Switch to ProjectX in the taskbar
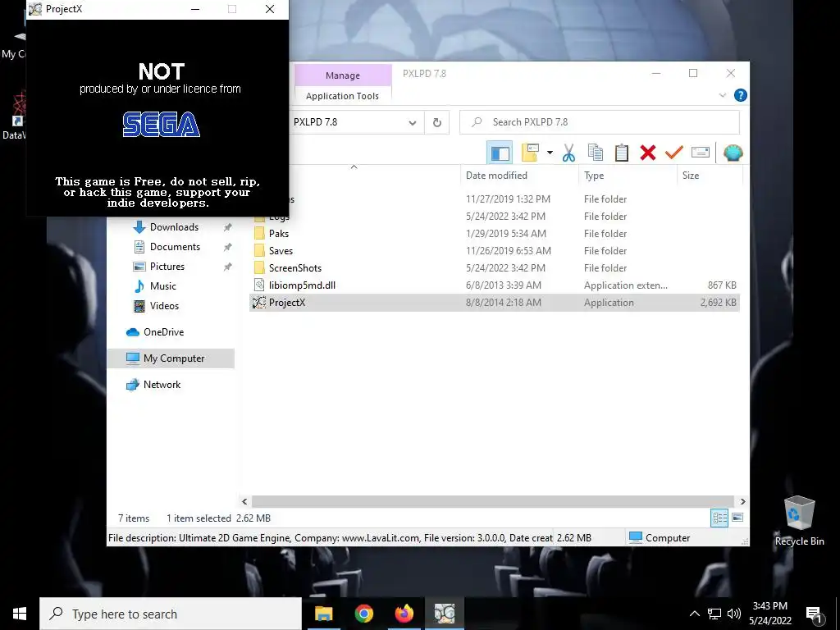This screenshot has width=840, height=630. point(445,614)
